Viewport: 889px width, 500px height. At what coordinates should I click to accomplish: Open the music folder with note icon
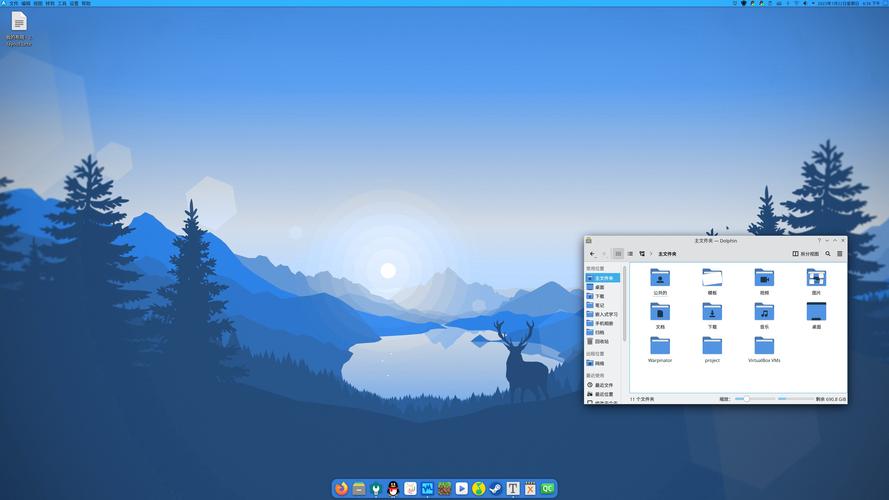pos(764,313)
